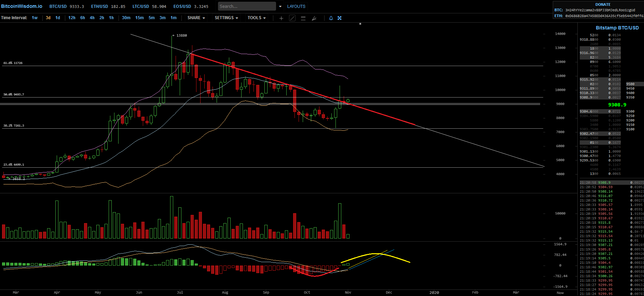The image size is (644, 296).
Task: Click the 9304.6 bid row
Action: click(600, 112)
